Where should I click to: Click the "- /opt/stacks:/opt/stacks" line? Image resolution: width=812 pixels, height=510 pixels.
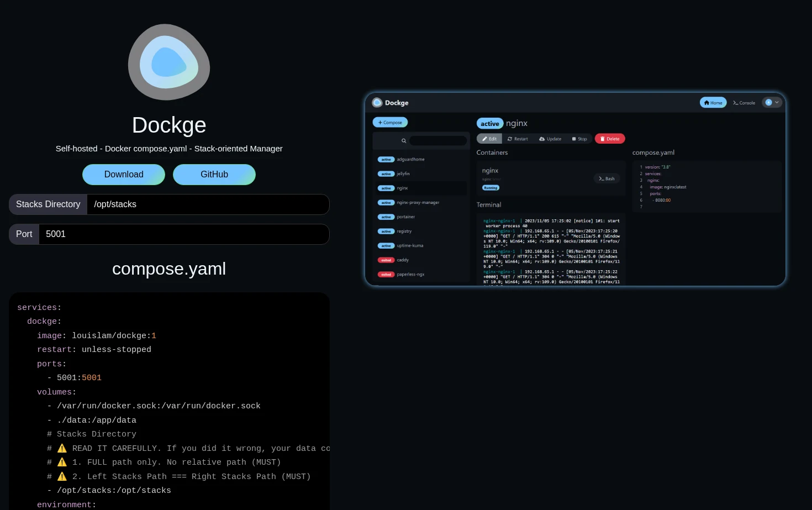(109, 491)
